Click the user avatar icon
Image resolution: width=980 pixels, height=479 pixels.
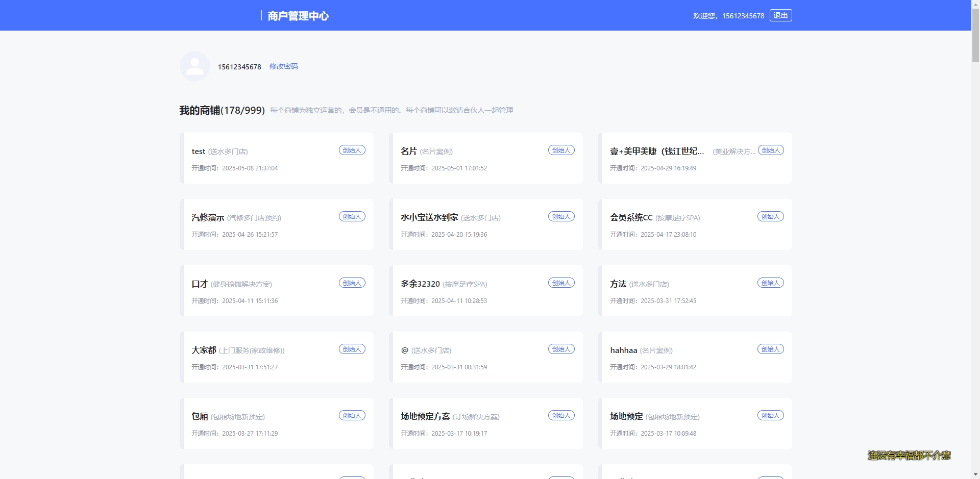195,66
